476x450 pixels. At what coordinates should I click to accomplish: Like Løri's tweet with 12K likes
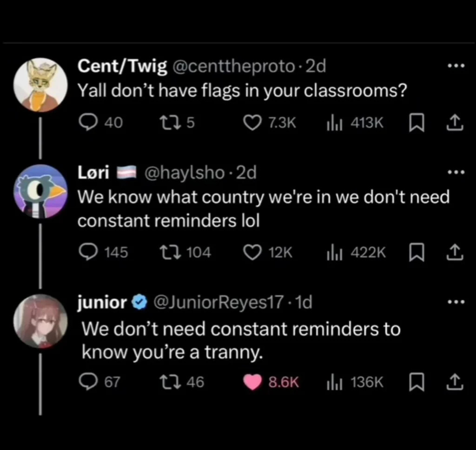pos(252,252)
